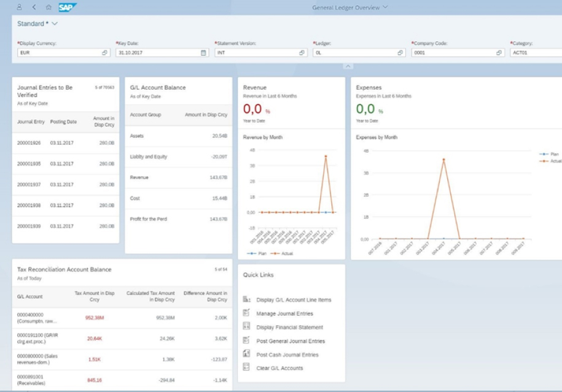Click the Post Cash Journal Entries icon
Image resolution: width=562 pixels, height=392 pixels.
[x=246, y=354]
